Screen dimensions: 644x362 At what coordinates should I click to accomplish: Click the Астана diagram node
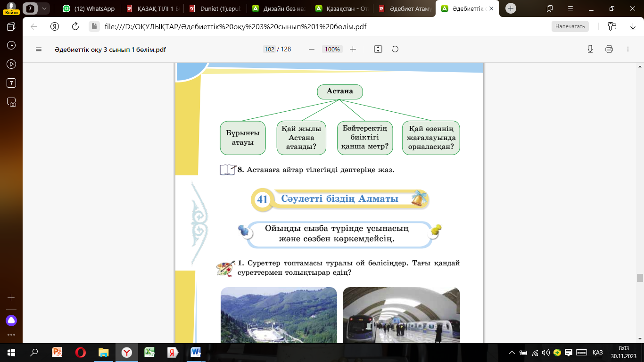339,91
